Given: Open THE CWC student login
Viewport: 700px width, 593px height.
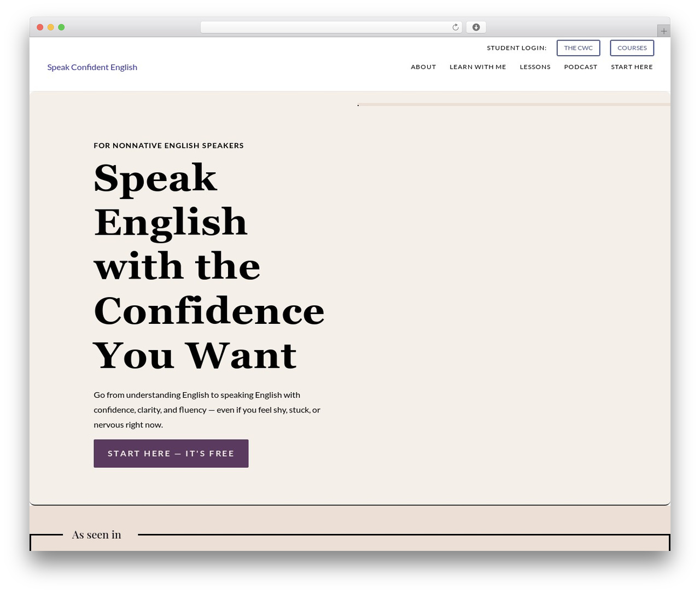Looking at the screenshot, I should (x=578, y=48).
